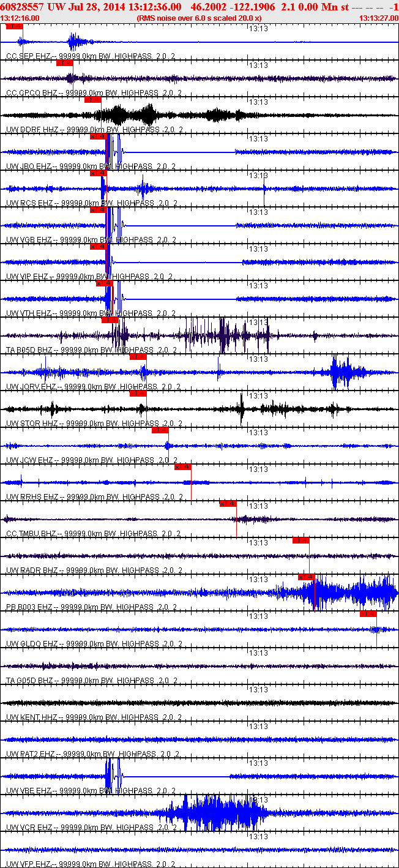Click the UW PAT2 EHZ station label

(92, 754)
